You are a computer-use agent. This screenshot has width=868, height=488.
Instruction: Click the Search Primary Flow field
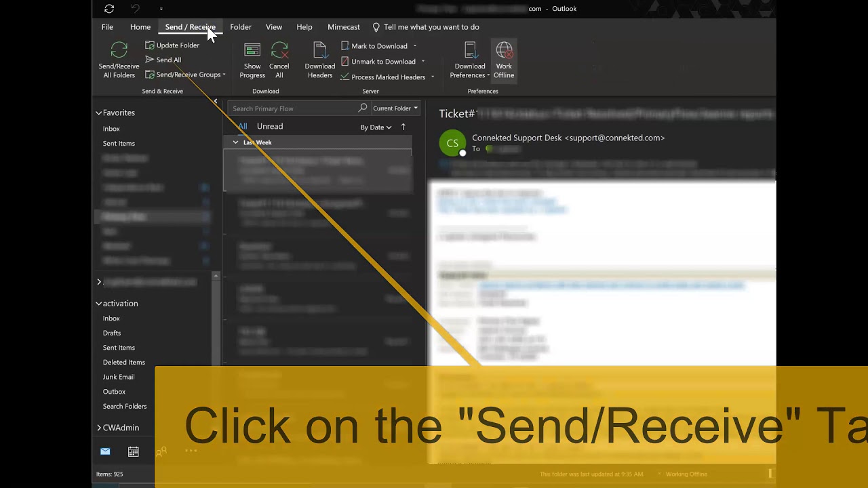292,108
